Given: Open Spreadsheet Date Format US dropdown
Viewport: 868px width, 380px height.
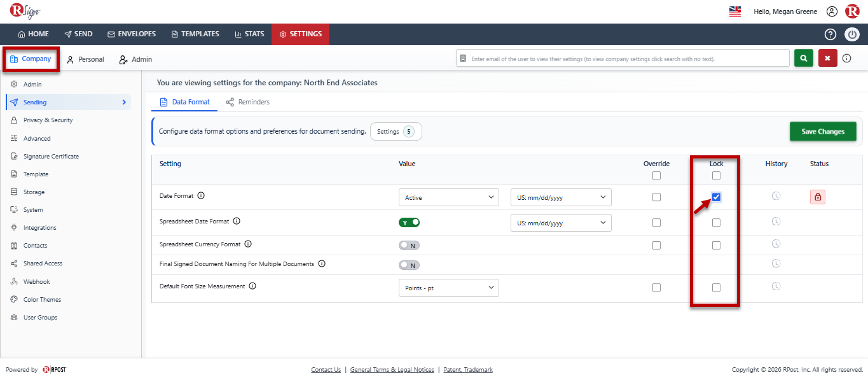Looking at the screenshot, I should (x=561, y=223).
